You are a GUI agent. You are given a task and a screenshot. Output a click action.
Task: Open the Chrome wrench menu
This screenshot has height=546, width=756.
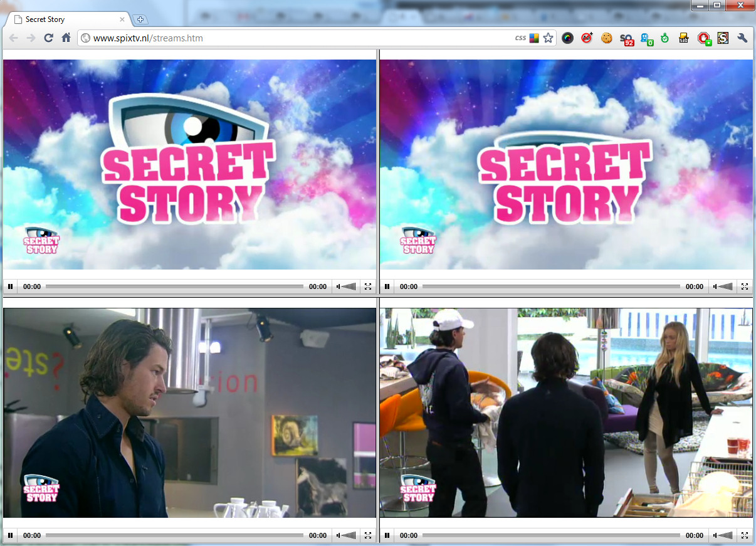743,38
